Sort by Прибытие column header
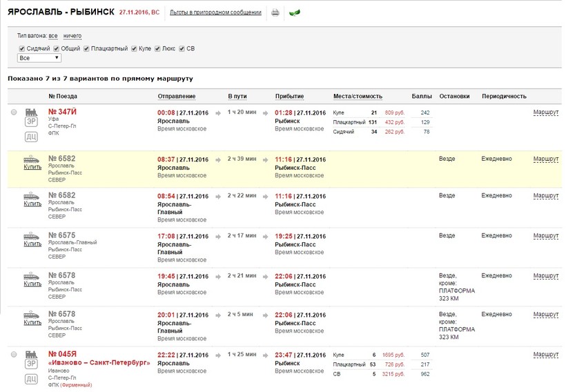Viewport: 566px width, 392px height. click(x=290, y=97)
